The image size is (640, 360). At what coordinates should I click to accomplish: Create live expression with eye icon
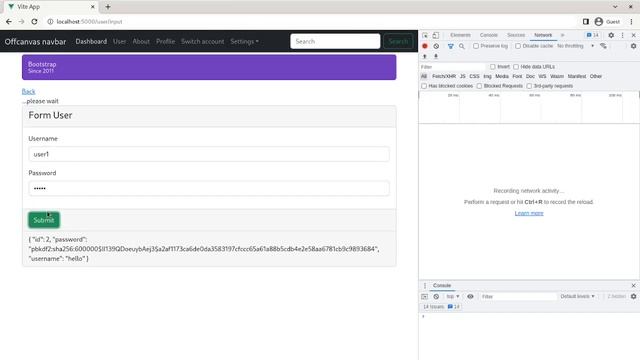click(470, 296)
